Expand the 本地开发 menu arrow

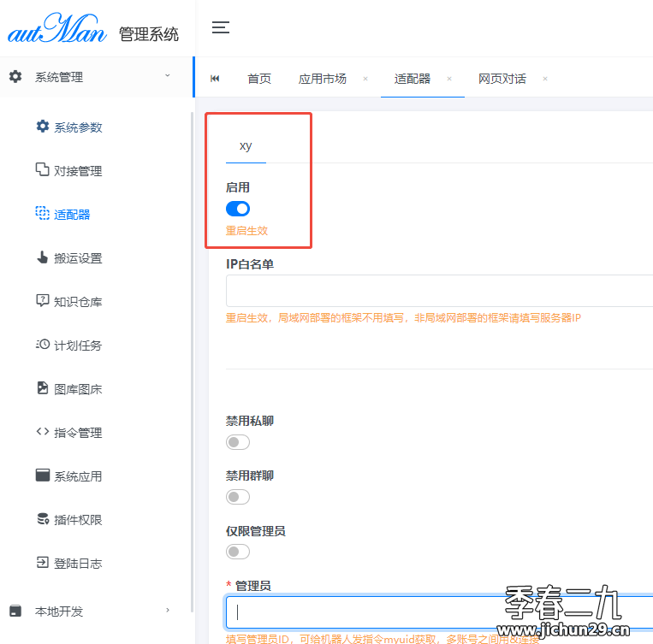(168, 611)
